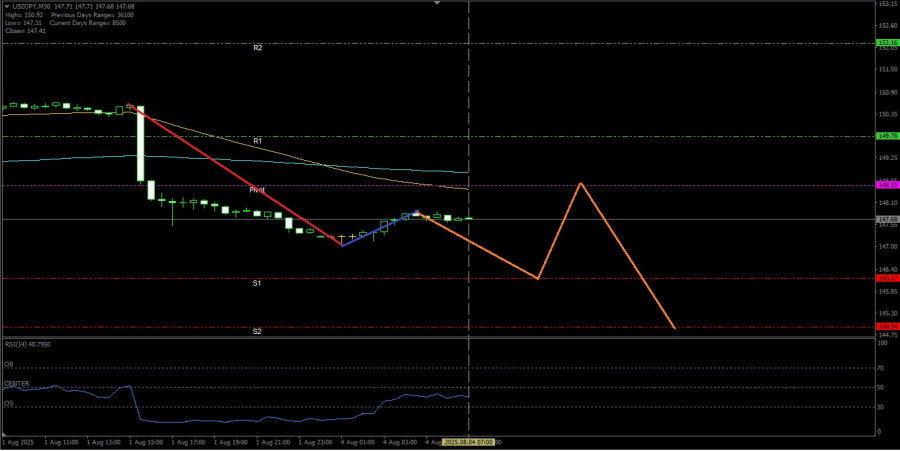The image size is (900, 451).
Task: Click the CENTER level label in RSI pane
Action: point(17,383)
